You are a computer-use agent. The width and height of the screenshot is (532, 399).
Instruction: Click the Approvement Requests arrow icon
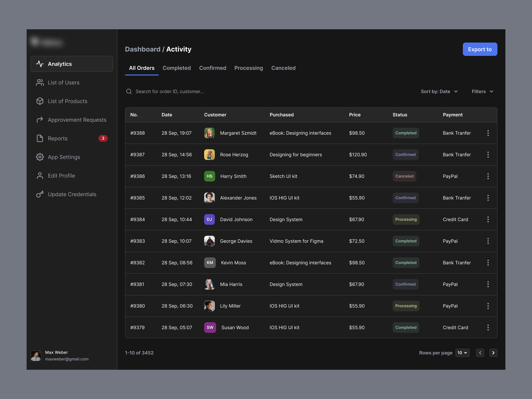point(40,120)
